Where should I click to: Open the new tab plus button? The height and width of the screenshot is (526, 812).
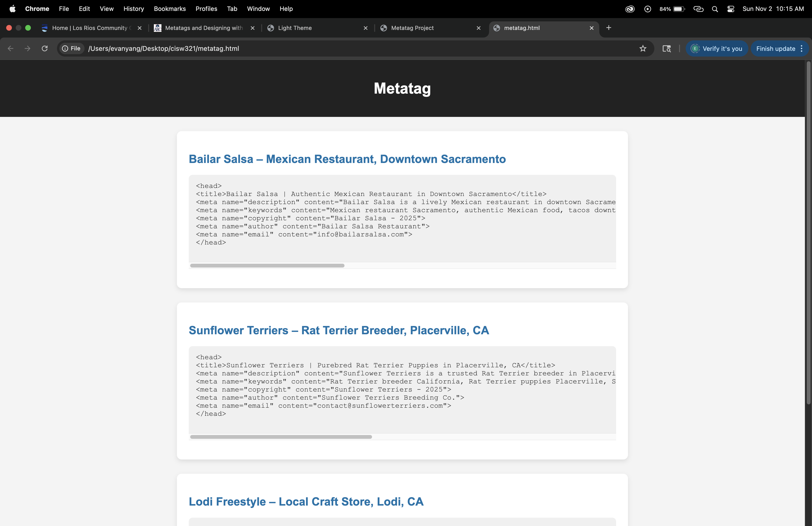609,28
